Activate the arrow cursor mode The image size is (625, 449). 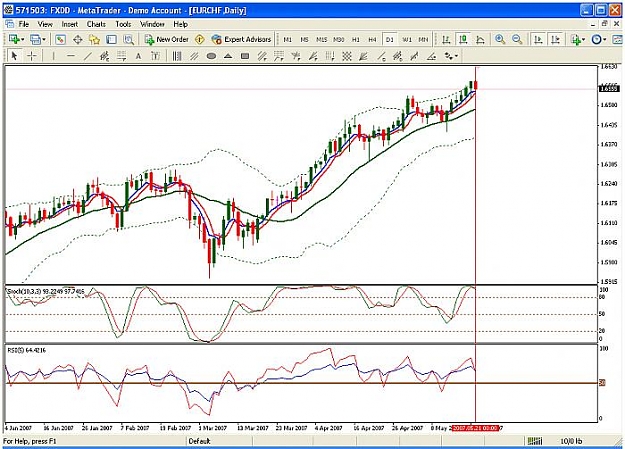click(x=14, y=56)
